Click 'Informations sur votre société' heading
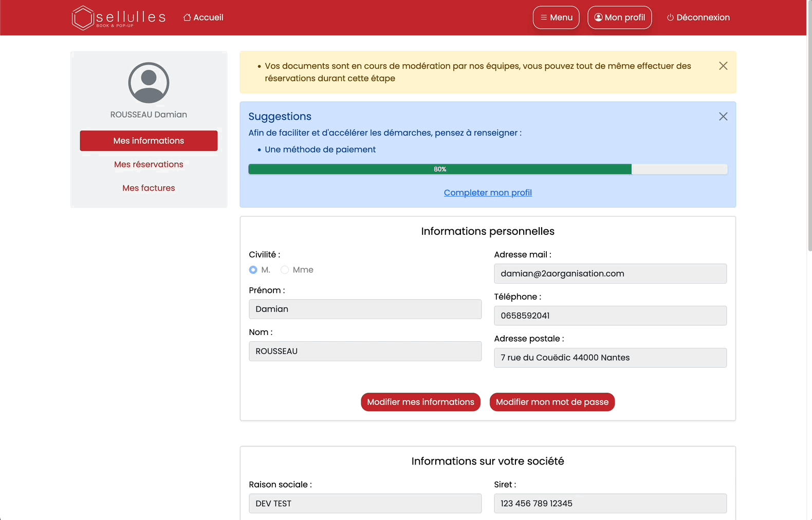This screenshot has width=812, height=520. pyautogui.click(x=488, y=461)
